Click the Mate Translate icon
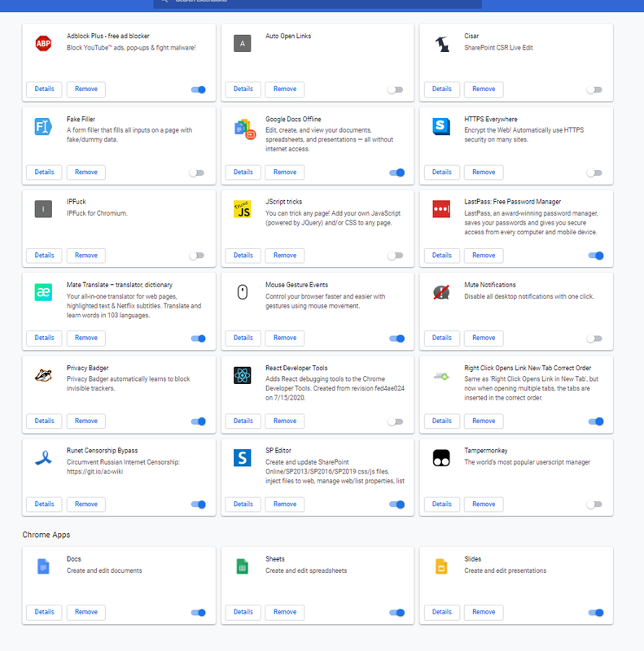The image size is (644, 651). coord(43,292)
